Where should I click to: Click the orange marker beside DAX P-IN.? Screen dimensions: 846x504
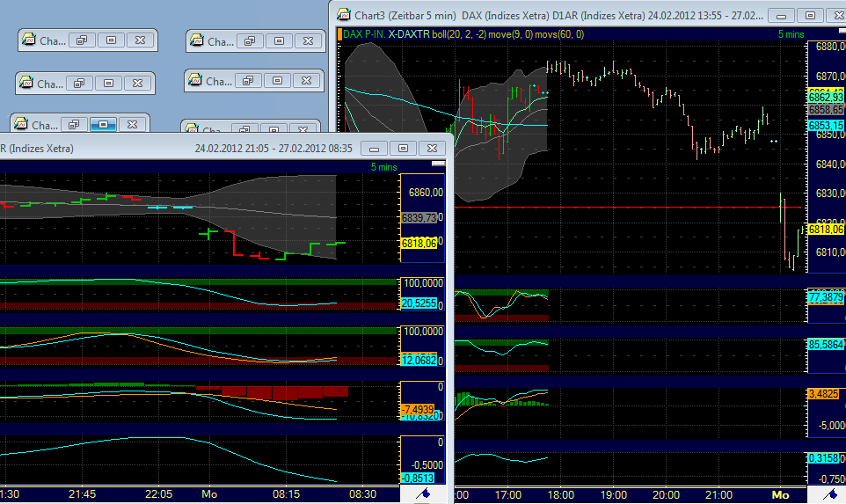click(339, 34)
